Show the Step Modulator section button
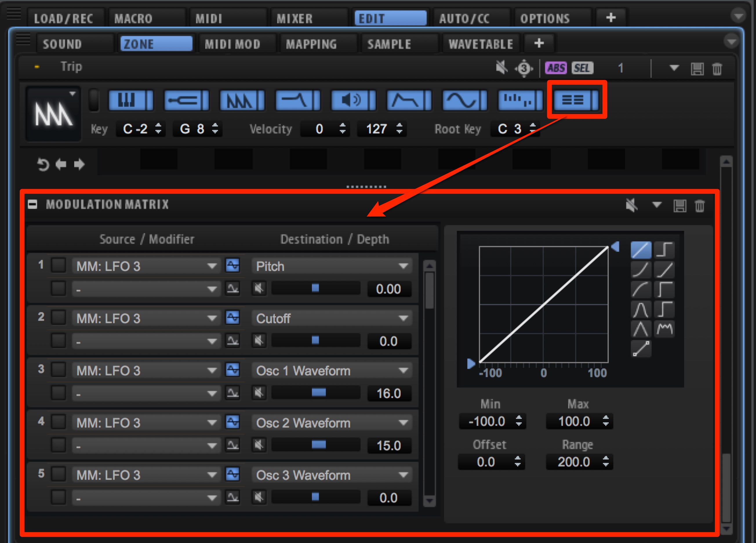The image size is (756, 543). (521, 100)
